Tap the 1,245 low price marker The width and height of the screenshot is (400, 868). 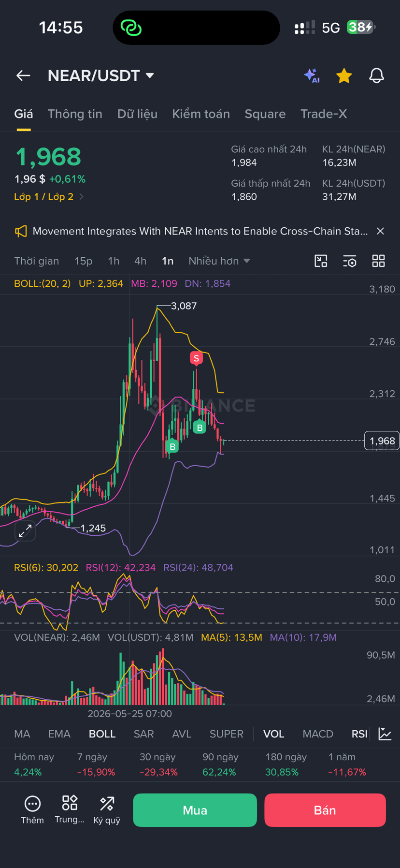(93, 528)
